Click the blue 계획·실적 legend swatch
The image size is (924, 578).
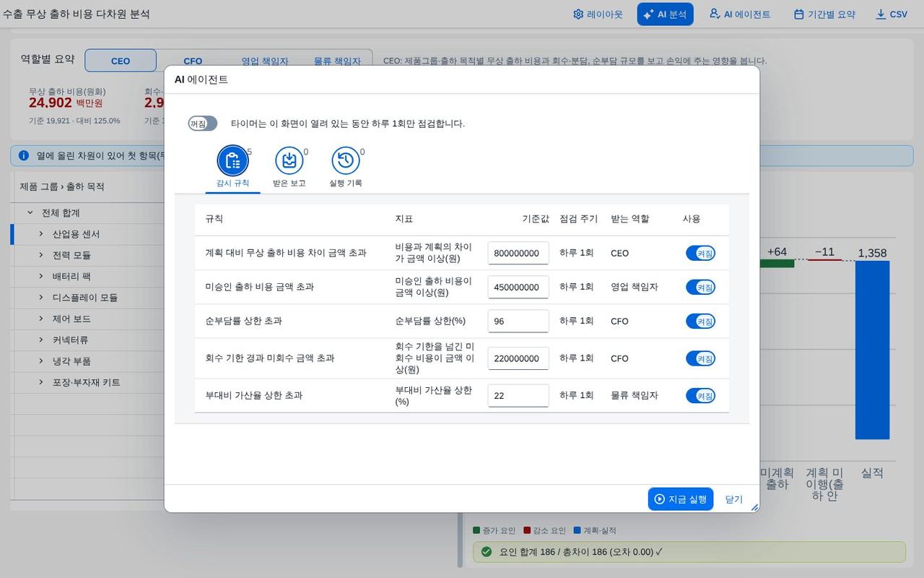click(577, 530)
